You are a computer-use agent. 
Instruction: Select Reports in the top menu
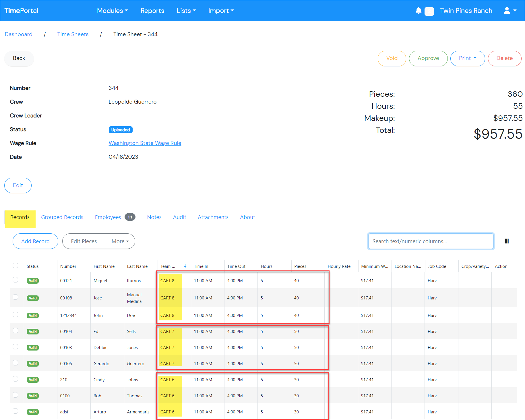pyautogui.click(x=152, y=10)
